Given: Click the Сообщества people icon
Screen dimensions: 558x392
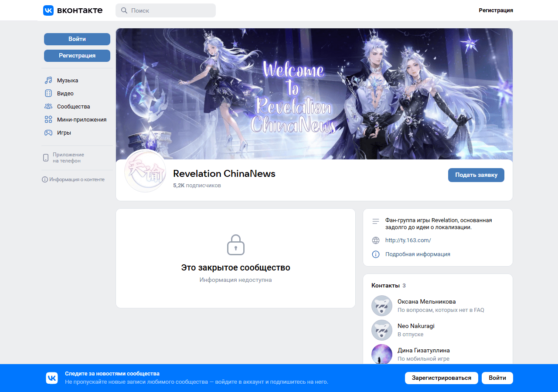Looking at the screenshot, I should [x=48, y=107].
